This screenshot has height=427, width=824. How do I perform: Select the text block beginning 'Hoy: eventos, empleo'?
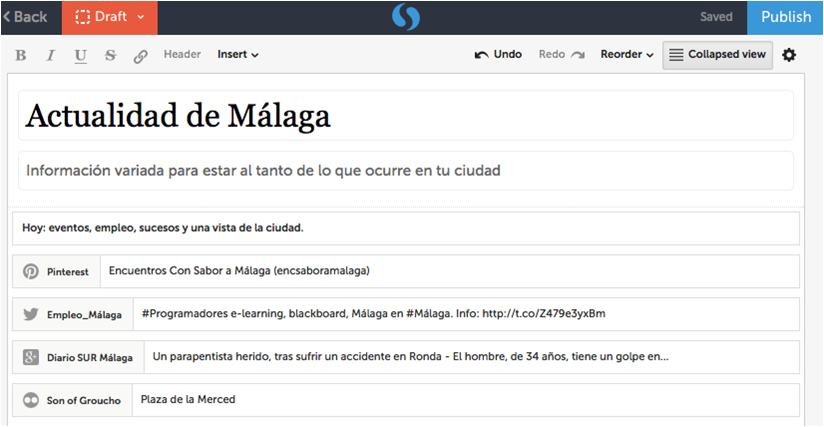coord(406,228)
